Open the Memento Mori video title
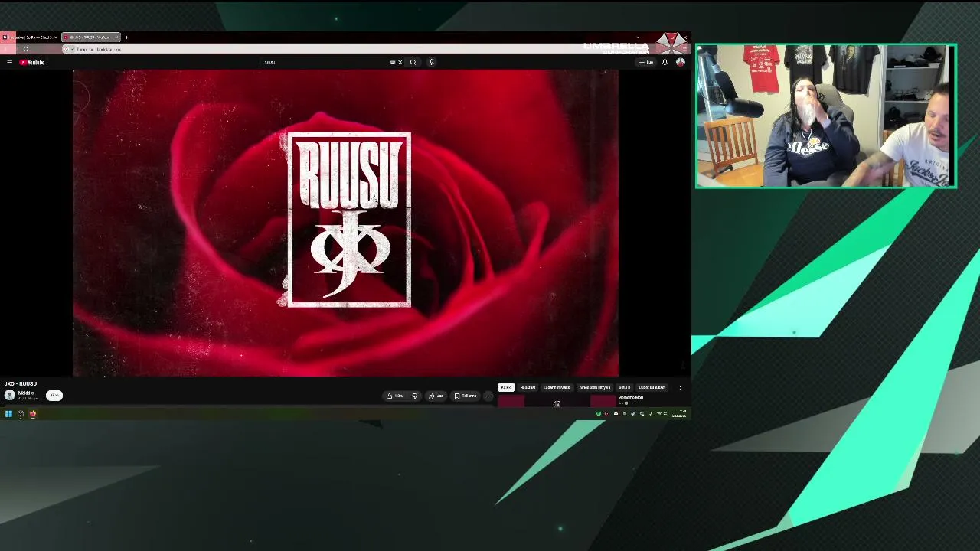Image resolution: width=980 pixels, height=551 pixels. pyautogui.click(x=631, y=397)
